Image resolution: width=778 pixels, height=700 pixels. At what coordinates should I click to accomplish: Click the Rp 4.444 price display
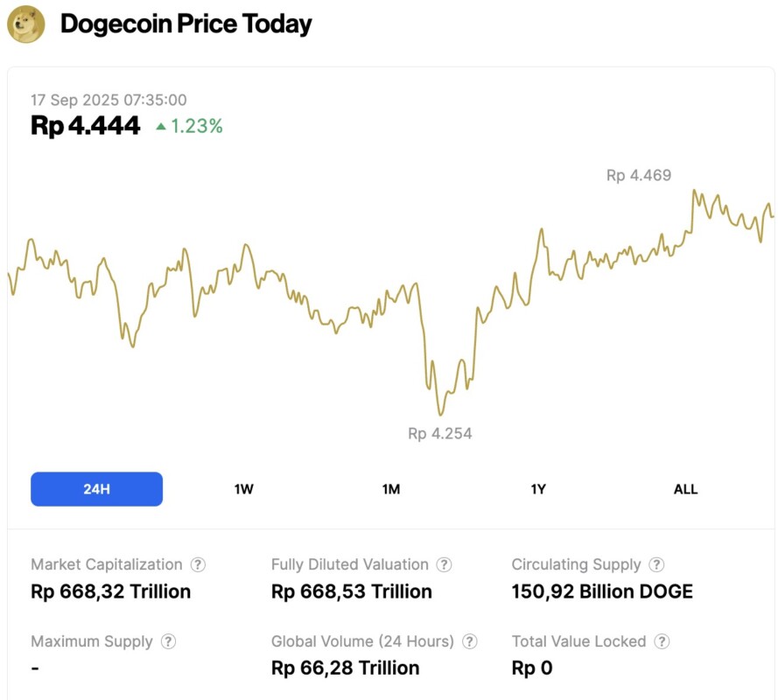pyautogui.click(x=84, y=125)
